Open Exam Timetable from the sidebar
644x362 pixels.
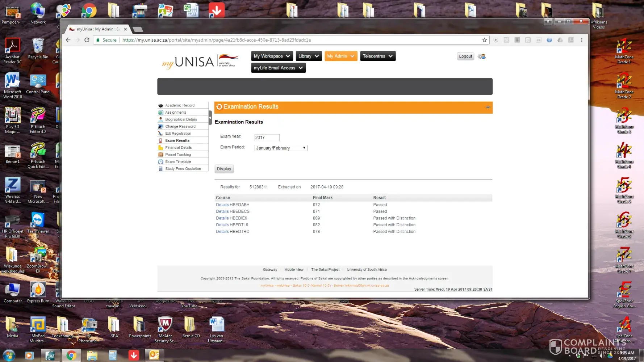[x=178, y=161]
